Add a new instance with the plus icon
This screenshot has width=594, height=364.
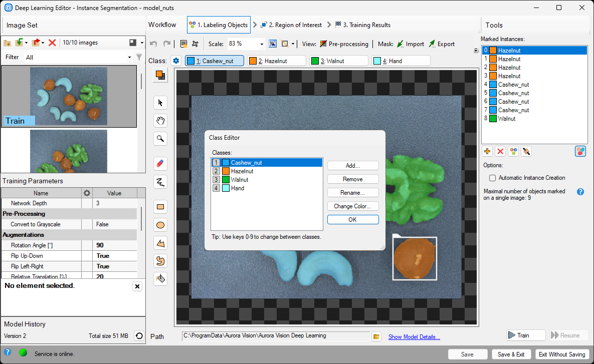coord(487,151)
